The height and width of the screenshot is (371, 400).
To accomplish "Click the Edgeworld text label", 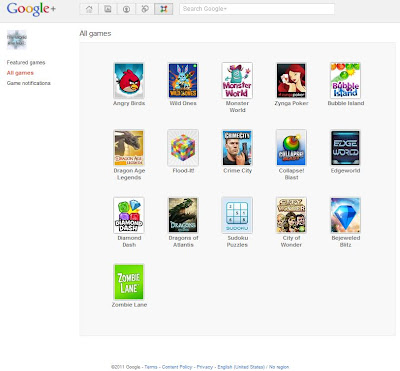I will [x=345, y=171].
